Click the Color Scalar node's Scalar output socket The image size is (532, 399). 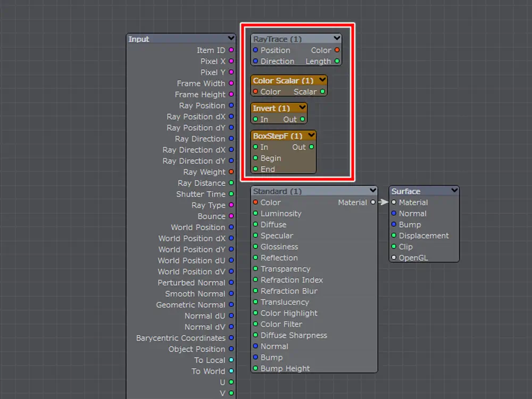tap(322, 92)
